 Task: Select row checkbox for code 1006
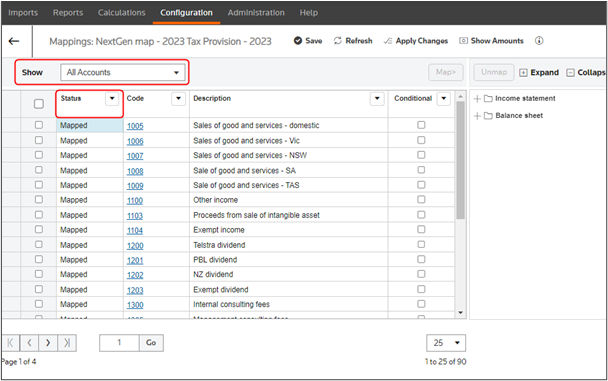(x=39, y=140)
